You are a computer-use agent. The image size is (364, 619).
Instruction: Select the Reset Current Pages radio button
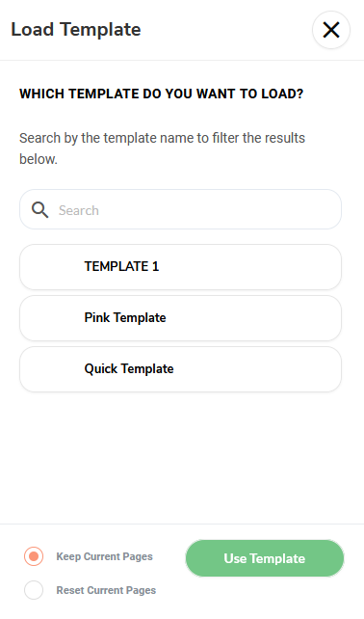pyautogui.click(x=34, y=590)
